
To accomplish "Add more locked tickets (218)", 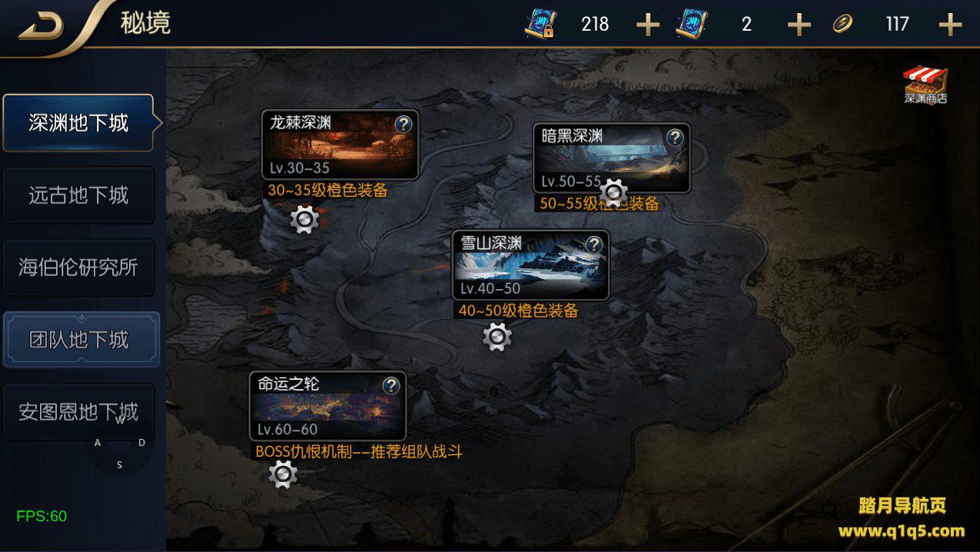I will tap(648, 25).
